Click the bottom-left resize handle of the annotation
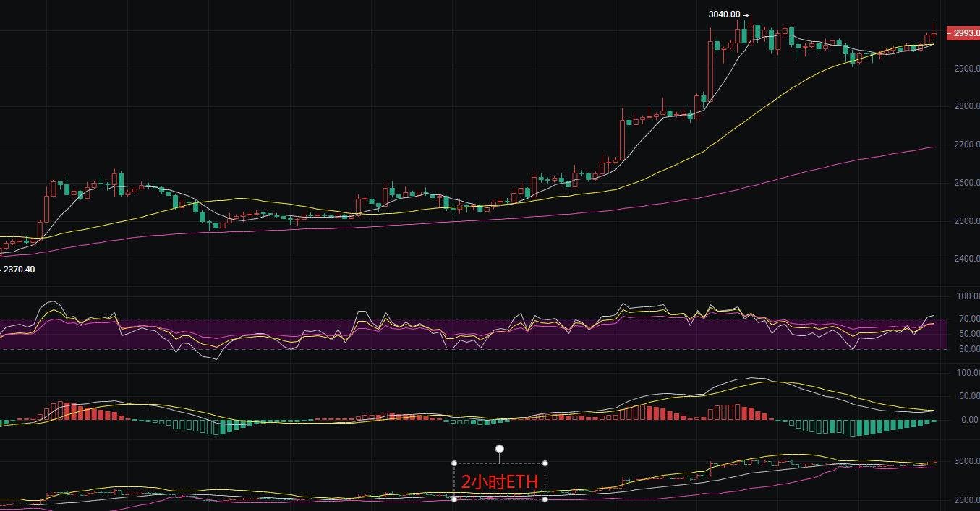This screenshot has width=980, height=511. [454, 499]
